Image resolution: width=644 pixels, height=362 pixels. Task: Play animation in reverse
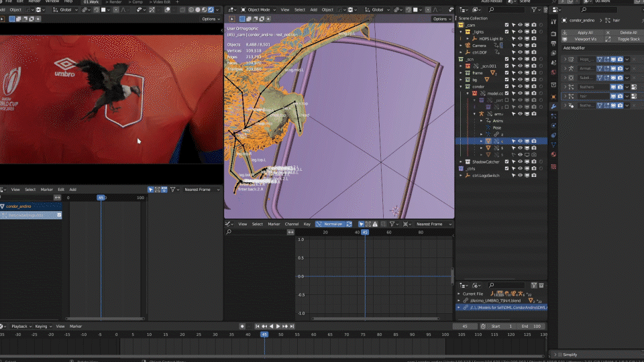pyautogui.click(x=271, y=326)
